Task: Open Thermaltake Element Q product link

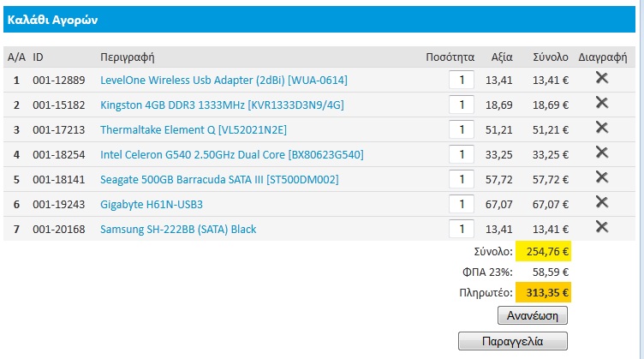Action: 194,129
